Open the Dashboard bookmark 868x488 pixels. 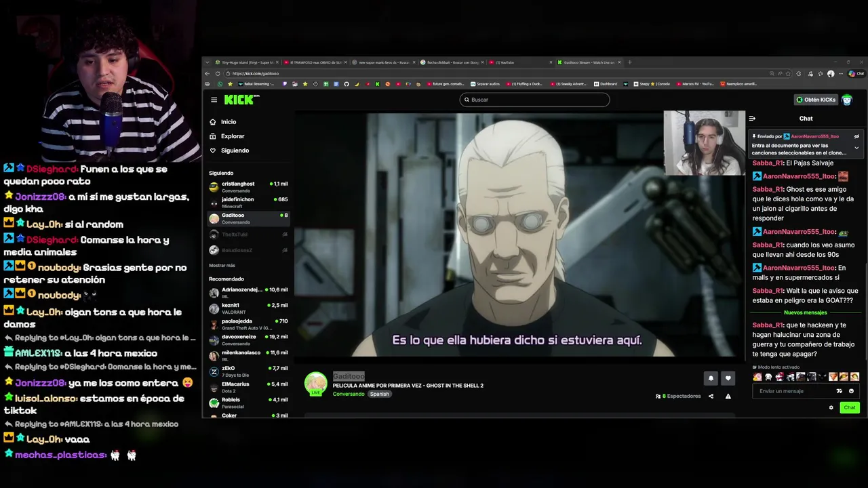[x=606, y=84]
